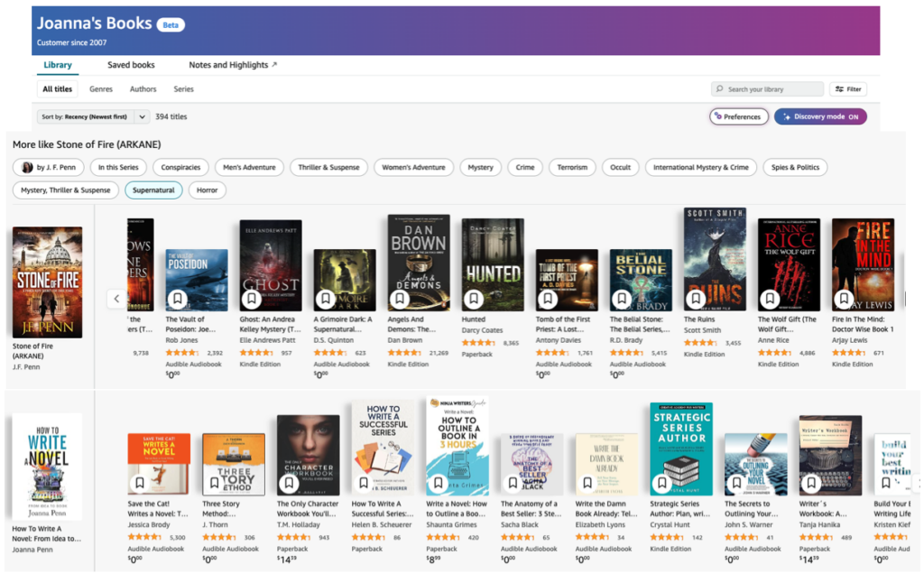The image size is (924, 583).
Task: Open author link Rob Jones
Action: [x=181, y=340]
